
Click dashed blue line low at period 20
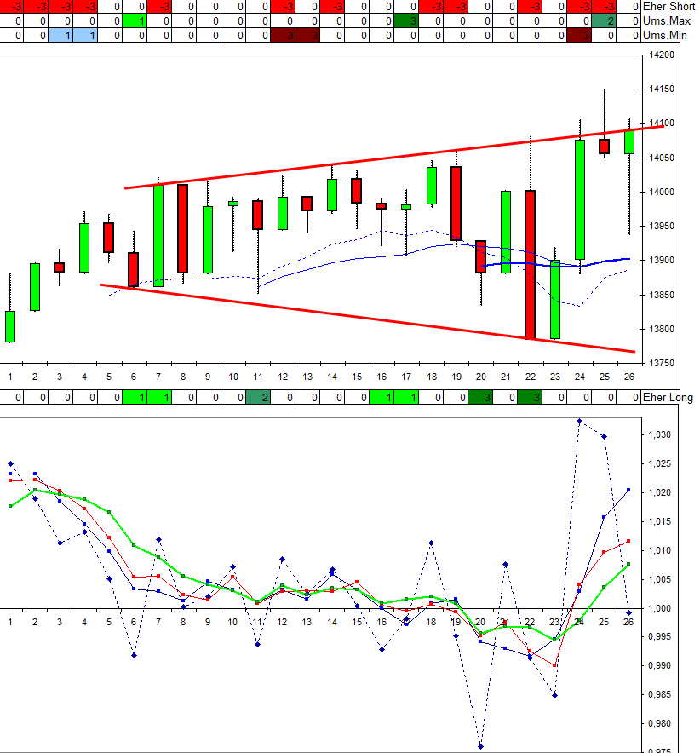[x=480, y=746]
